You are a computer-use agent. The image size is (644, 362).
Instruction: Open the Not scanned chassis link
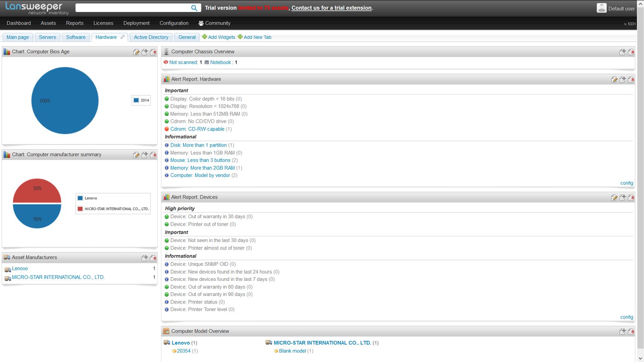coord(183,62)
